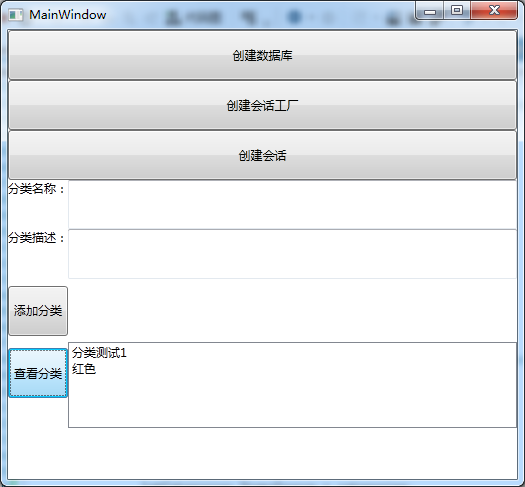Screen dimensions: 525x487
Task: Click the 创建会话工厂 button
Action: pos(262,105)
